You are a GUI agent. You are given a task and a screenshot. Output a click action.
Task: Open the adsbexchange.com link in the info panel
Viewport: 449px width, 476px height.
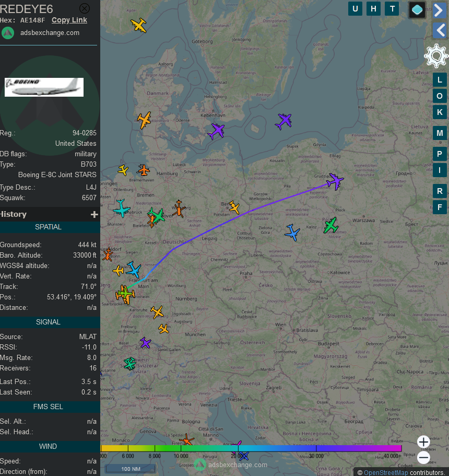50,33
